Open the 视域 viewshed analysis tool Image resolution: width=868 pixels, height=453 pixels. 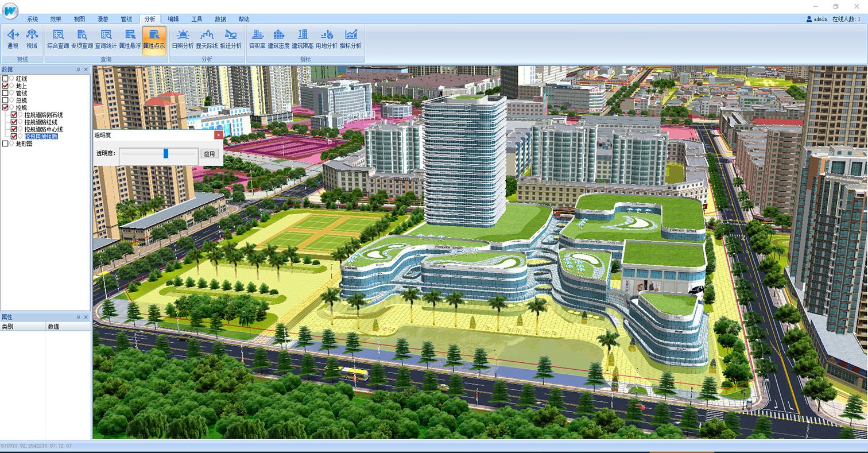tap(32, 39)
